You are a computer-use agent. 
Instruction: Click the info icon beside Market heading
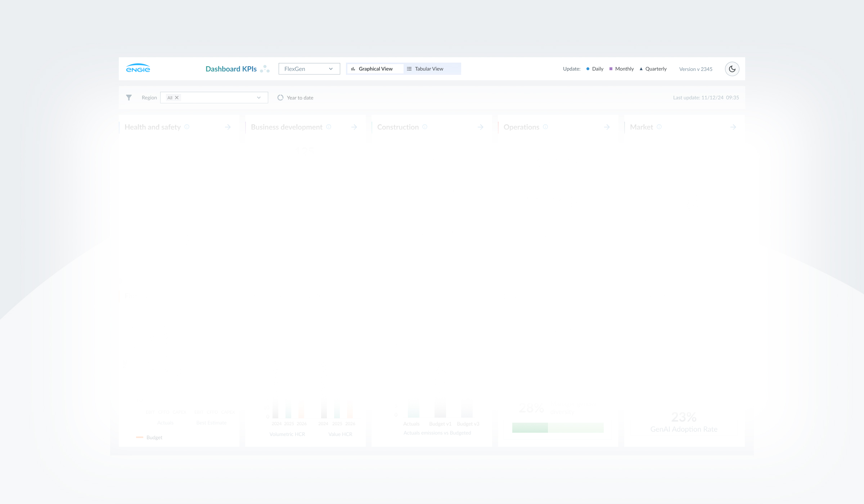[660, 127]
